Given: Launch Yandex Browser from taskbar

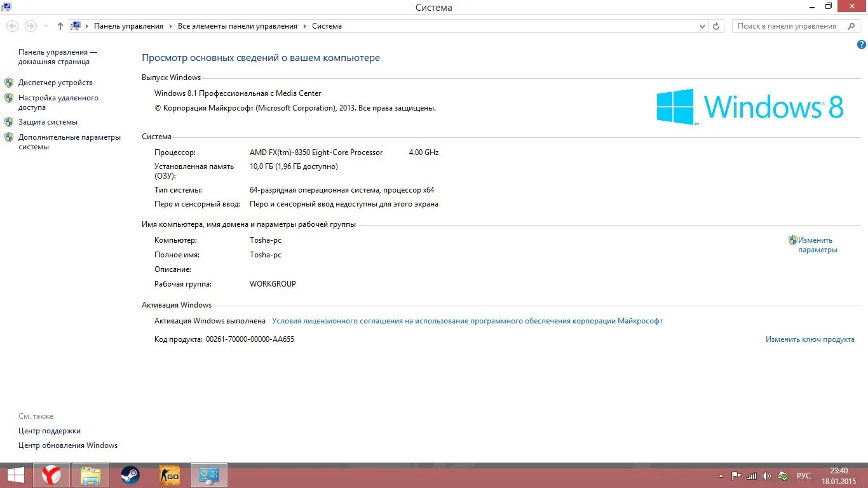Looking at the screenshot, I should [51, 475].
